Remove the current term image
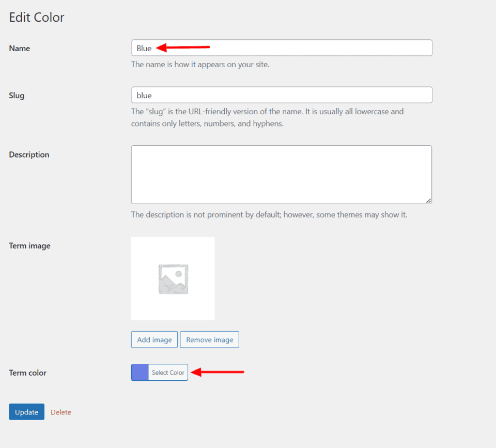This screenshot has width=496, height=448. point(209,339)
